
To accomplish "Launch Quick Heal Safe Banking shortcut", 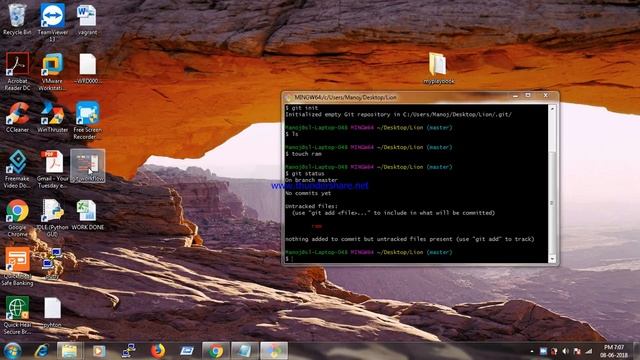I will 17,266.
